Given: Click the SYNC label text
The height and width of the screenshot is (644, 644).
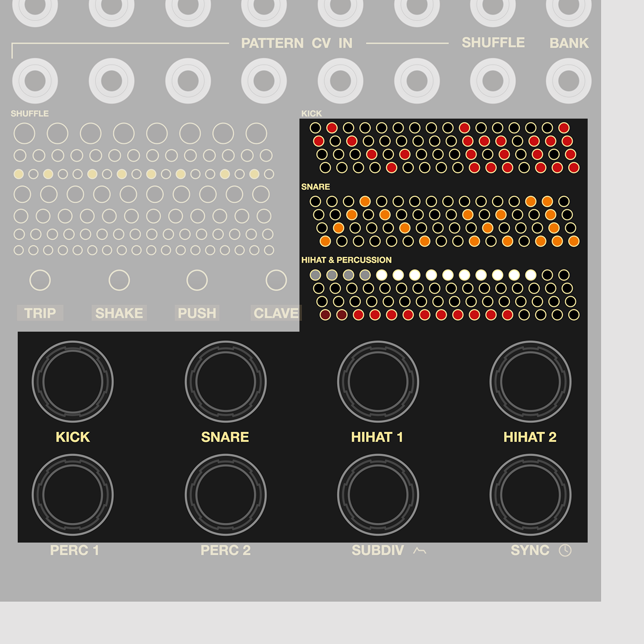Looking at the screenshot, I should 530,550.
